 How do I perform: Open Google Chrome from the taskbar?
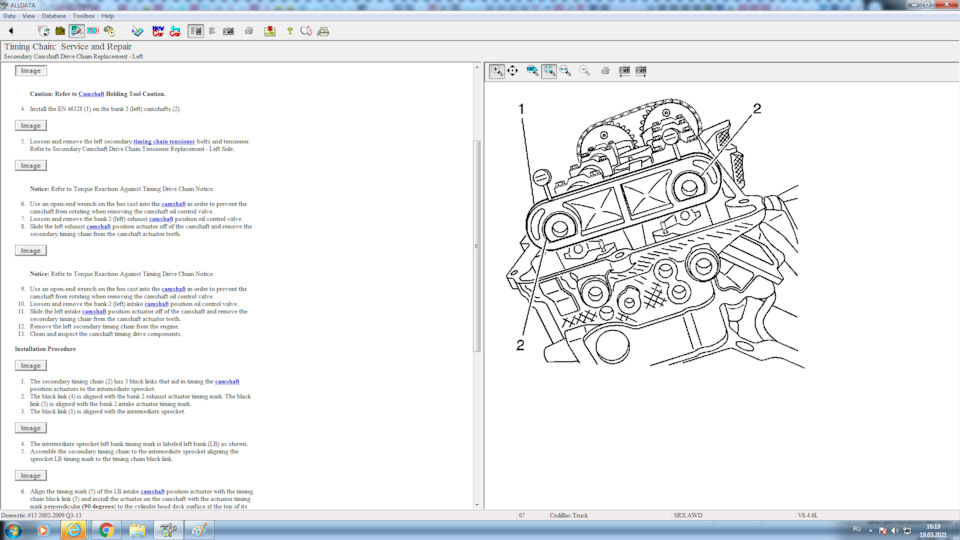coord(105,530)
